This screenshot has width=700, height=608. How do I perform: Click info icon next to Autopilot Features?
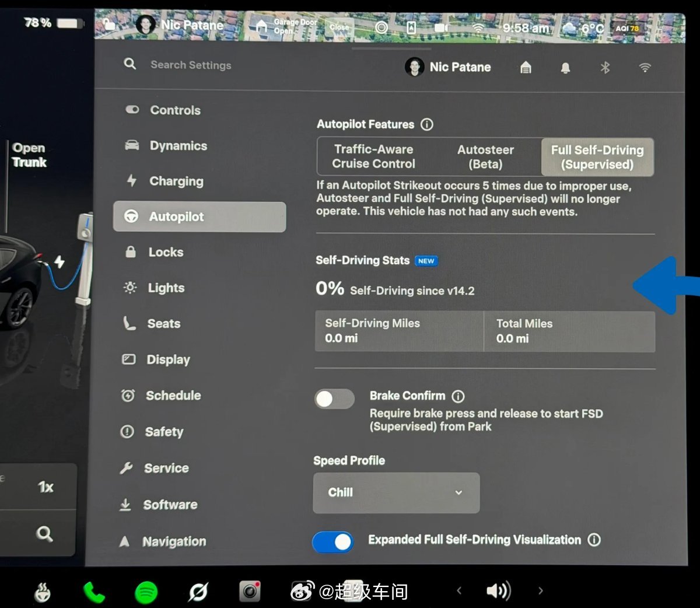tap(427, 124)
